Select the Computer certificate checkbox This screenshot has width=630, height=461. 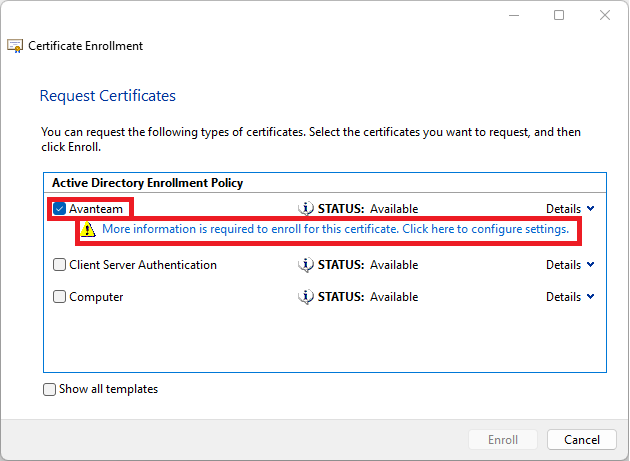[x=59, y=297]
